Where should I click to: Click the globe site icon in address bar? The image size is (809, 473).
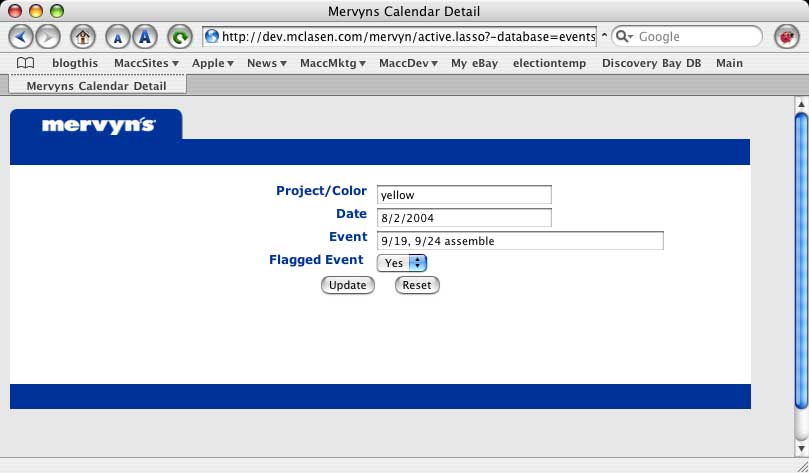(212, 36)
